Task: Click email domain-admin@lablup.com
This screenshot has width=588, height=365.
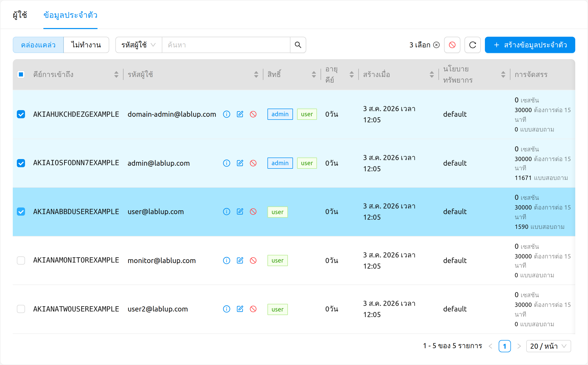Action: tap(172, 114)
